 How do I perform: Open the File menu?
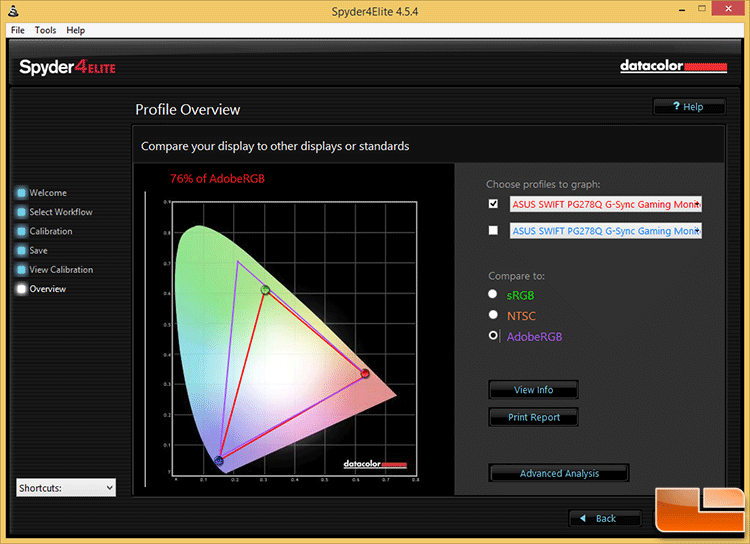tap(18, 30)
